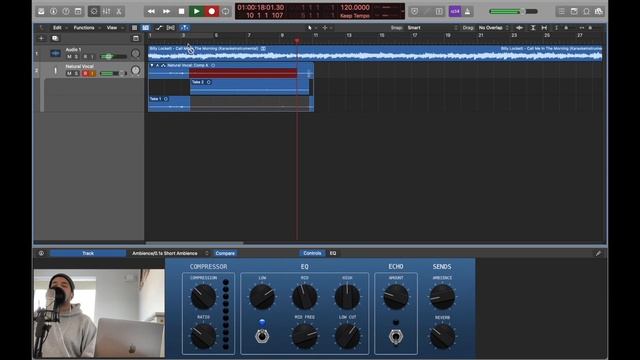
Task: Switch to the Controls tab
Action: click(x=312, y=253)
